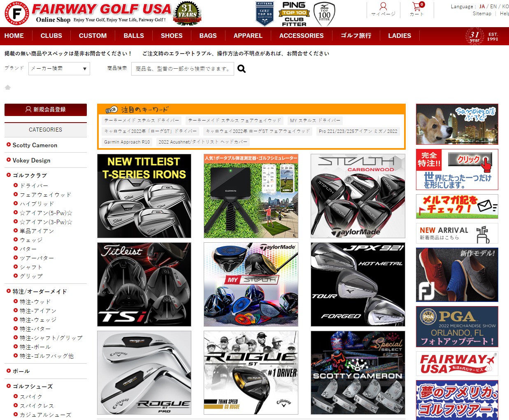Click the search magnifier icon
Image resolution: width=509 pixels, height=420 pixels.
pos(242,69)
